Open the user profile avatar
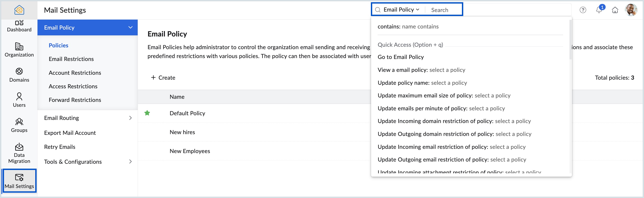Screen dimensions: 644x198 631,10
